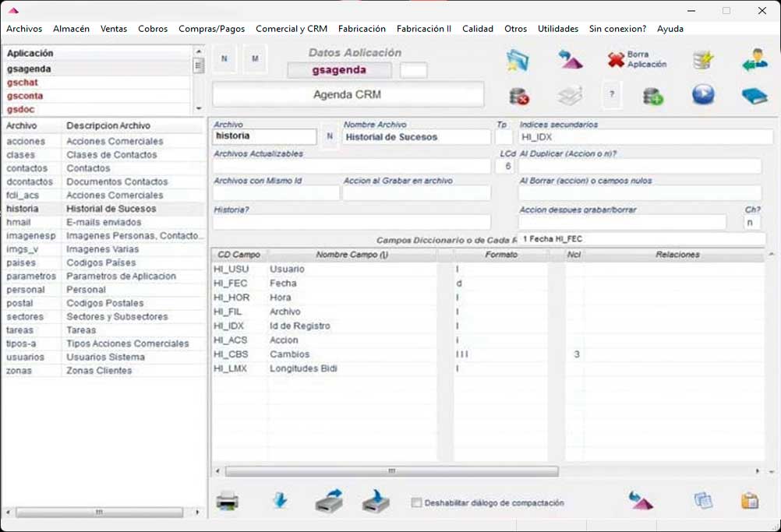Click the Nombre Campo column header
781x532 pixels.
coord(352,255)
